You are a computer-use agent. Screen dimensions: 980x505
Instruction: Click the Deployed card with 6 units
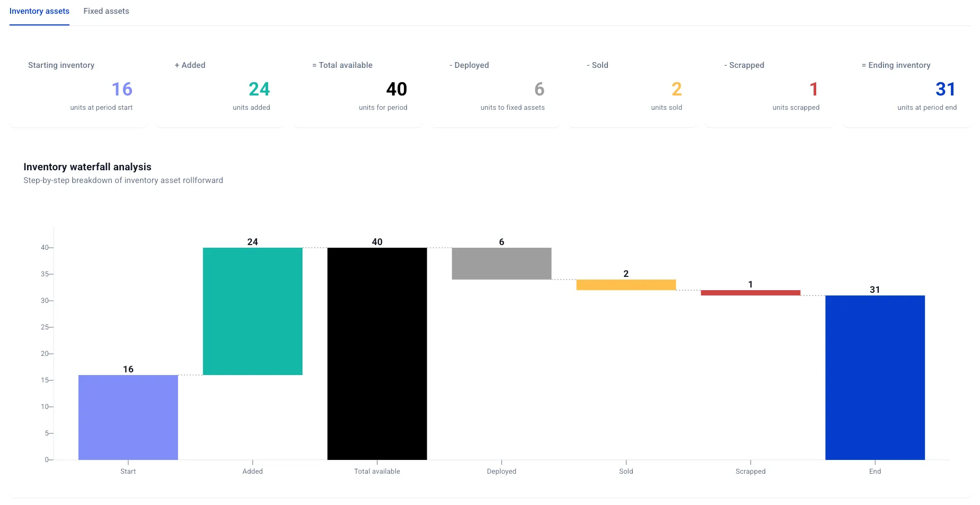pyautogui.click(x=495, y=86)
